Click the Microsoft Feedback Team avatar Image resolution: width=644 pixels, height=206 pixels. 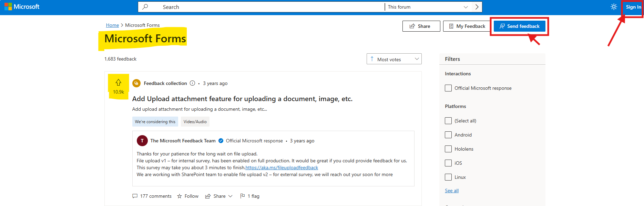[142, 141]
